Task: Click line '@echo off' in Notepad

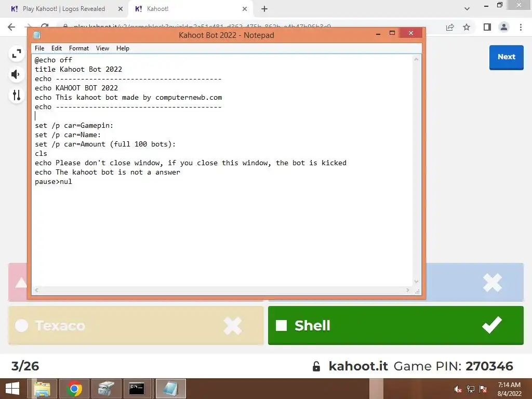Action: pos(54,60)
